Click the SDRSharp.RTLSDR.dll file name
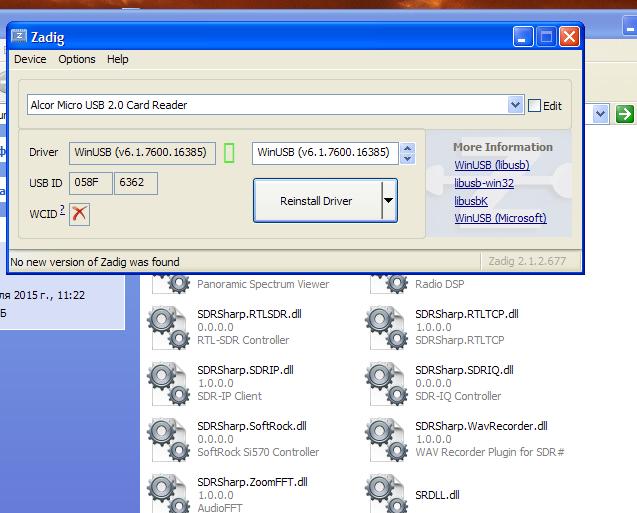 click(249, 314)
